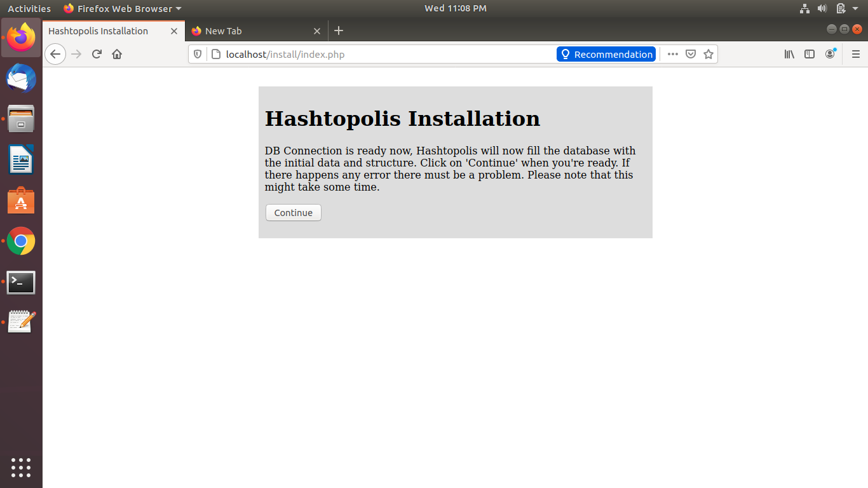Open the Firefox hamburger menu

[x=855, y=54]
